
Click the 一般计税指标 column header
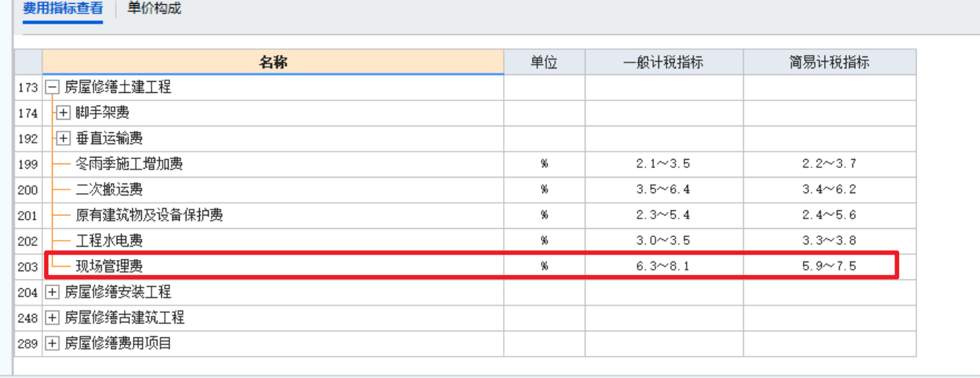[x=663, y=62]
